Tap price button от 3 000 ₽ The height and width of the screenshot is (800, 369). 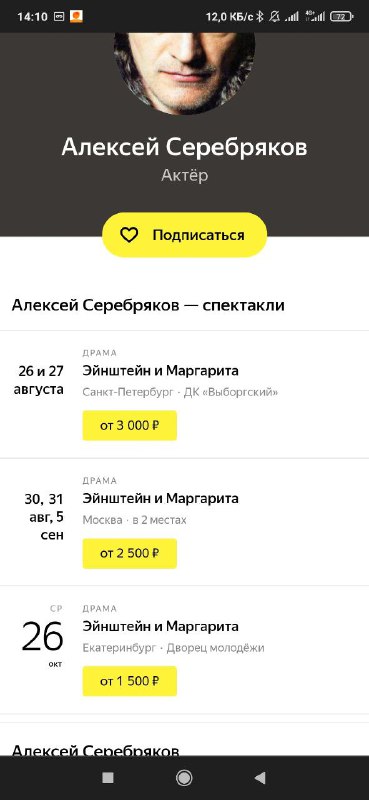[130, 426]
